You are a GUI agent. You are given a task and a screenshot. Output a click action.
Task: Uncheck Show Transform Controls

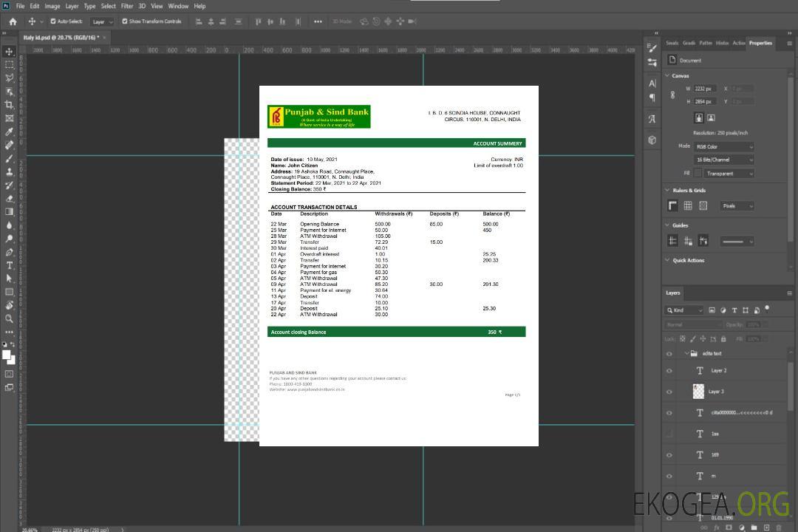[125, 21]
